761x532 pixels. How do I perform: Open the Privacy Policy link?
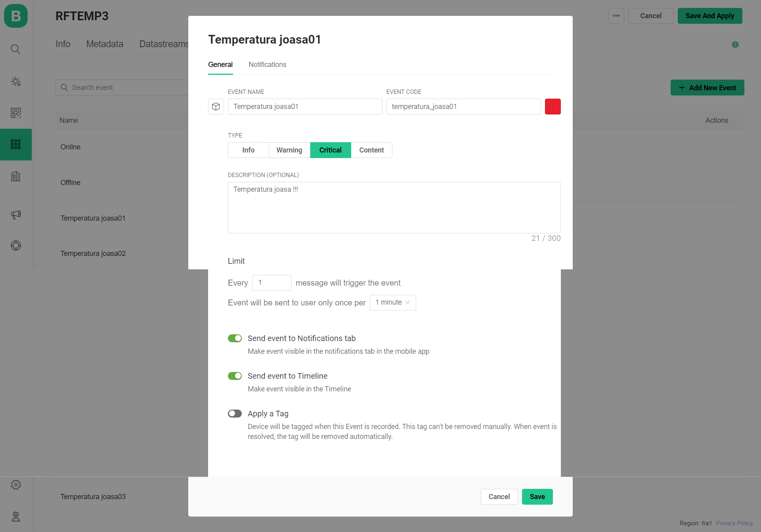[x=734, y=523]
